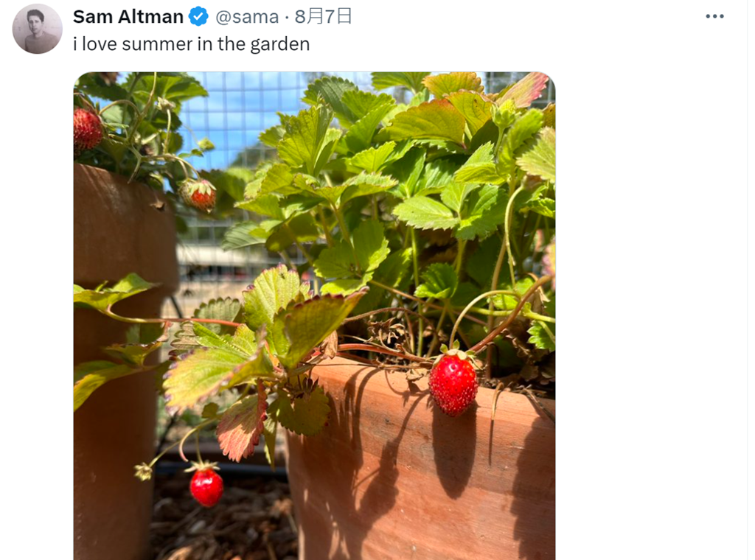Click the cropped strawberry above the left pot
This screenshot has height=560, width=755.
(x=86, y=129)
